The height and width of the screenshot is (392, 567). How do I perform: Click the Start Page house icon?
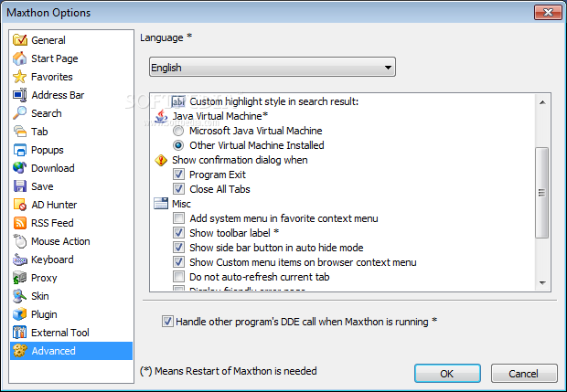coord(20,58)
